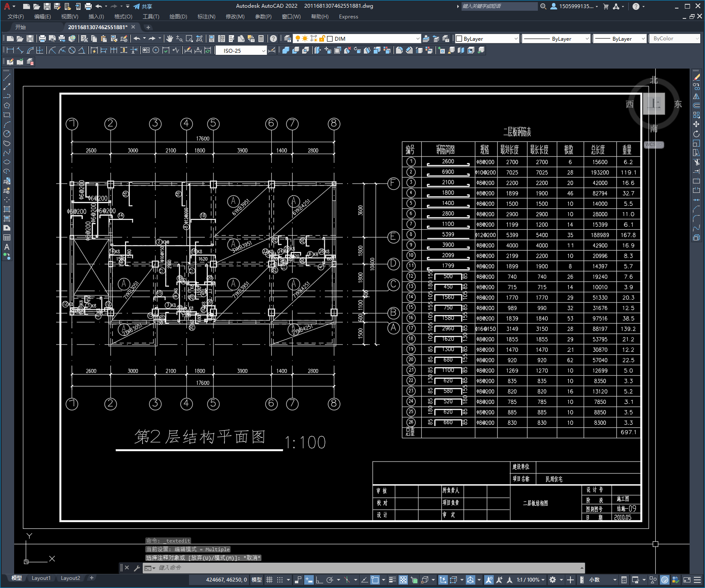Image resolution: width=705 pixels, height=588 pixels.
Task: Open the DIM layer dropdown list
Action: 418,39
